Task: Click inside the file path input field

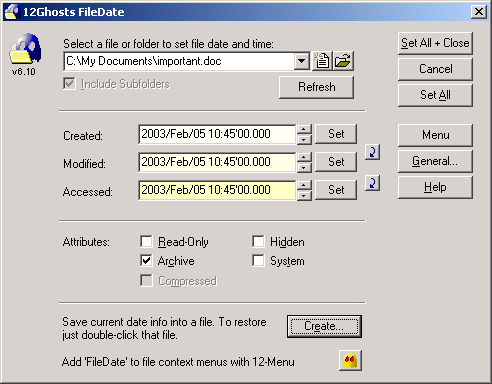Action: [x=179, y=61]
